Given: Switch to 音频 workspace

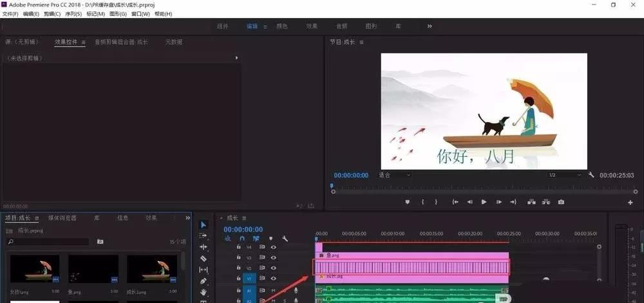Looking at the screenshot, I should pos(342,26).
